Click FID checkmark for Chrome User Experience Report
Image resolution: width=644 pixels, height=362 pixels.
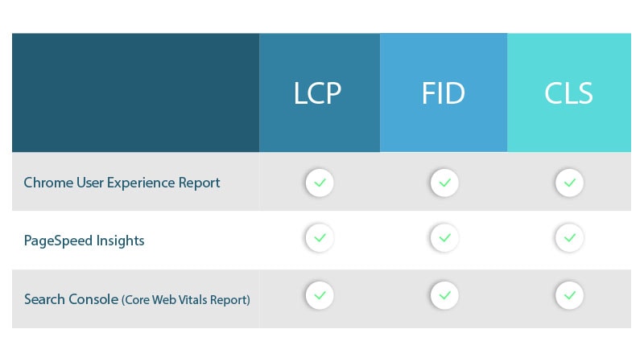coord(444,183)
